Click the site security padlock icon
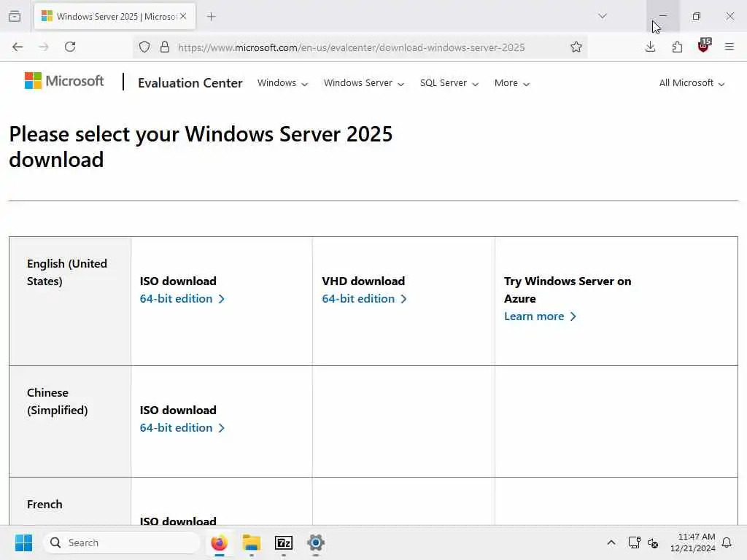747x560 pixels. click(165, 47)
